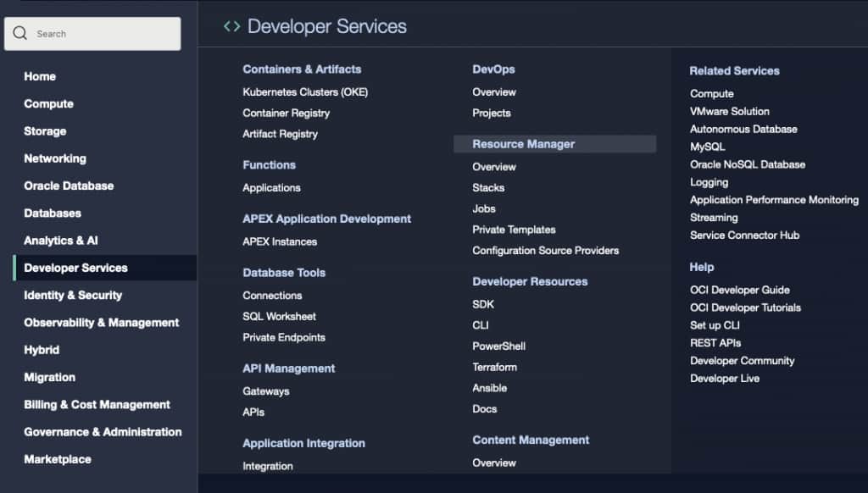Open the OCI Developer Tutorials link
Image resolution: width=868 pixels, height=493 pixels.
(x=745, y=307)
